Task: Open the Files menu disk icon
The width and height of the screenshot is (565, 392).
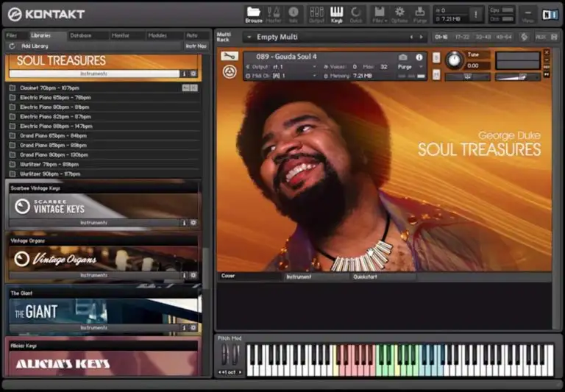Action: 379,15
